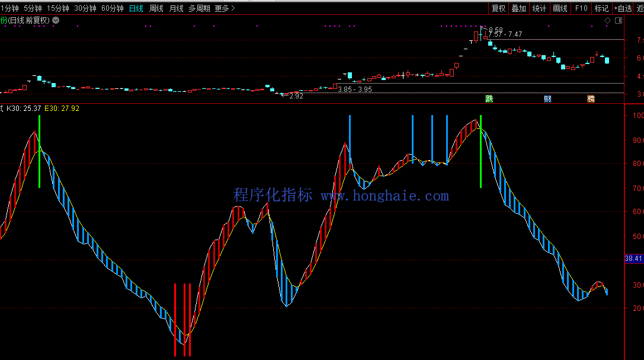Click the green 跌 event marker icon

pos(489,98)
